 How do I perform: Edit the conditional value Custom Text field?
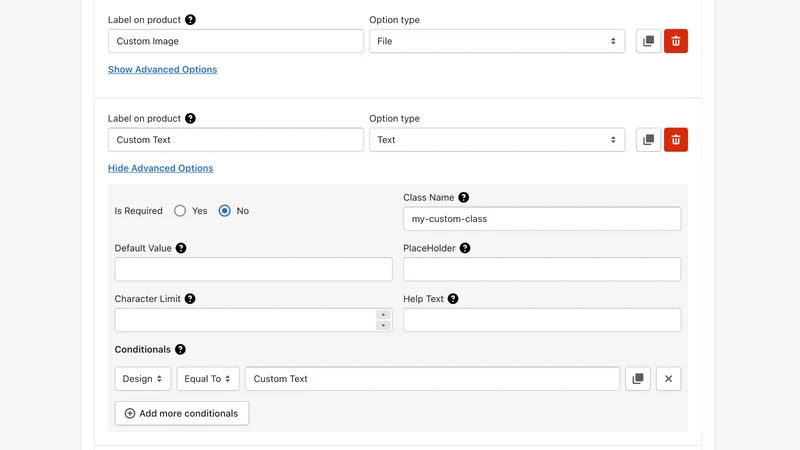click(432, 379)
